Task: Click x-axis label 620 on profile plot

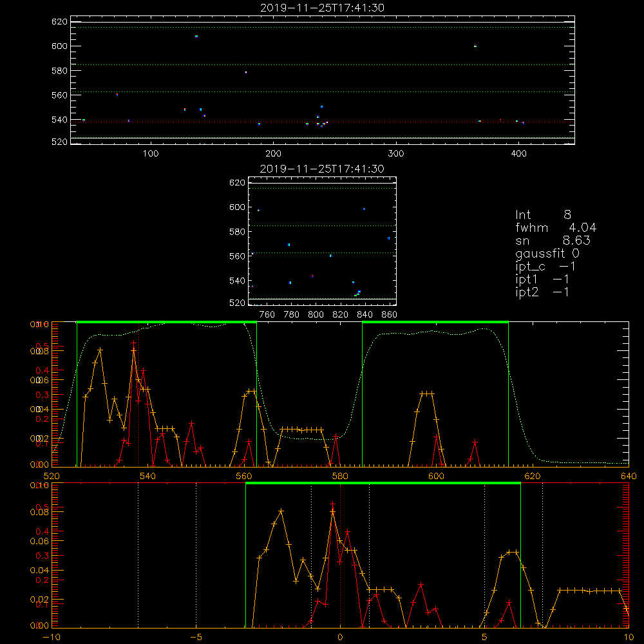Action: (x=533, y=477)
